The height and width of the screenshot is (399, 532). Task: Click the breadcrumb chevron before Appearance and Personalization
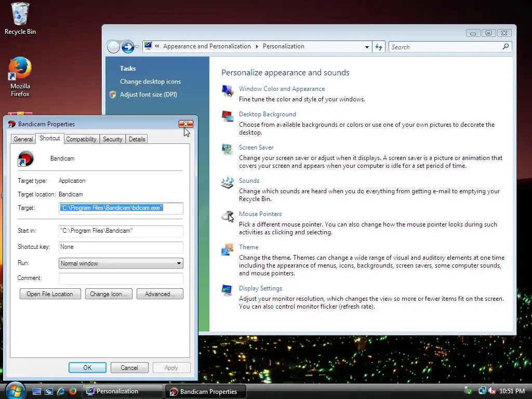(157, 46)
